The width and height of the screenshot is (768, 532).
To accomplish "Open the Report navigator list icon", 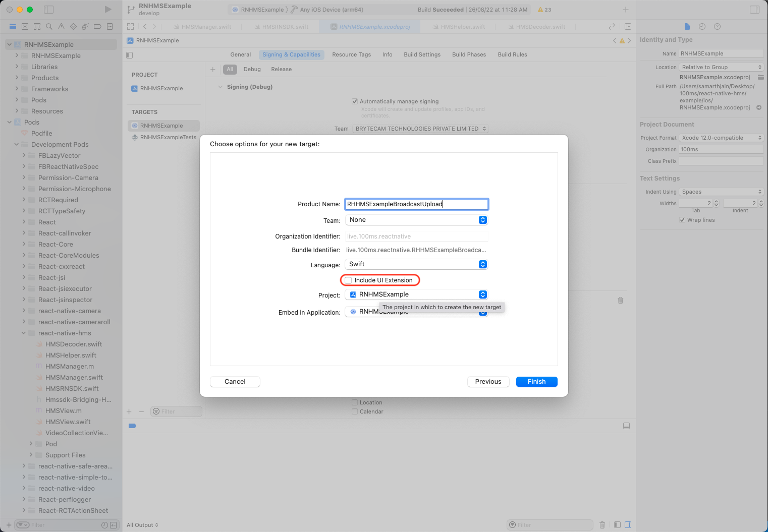I will pyautogui.click(x=109, y=26).
